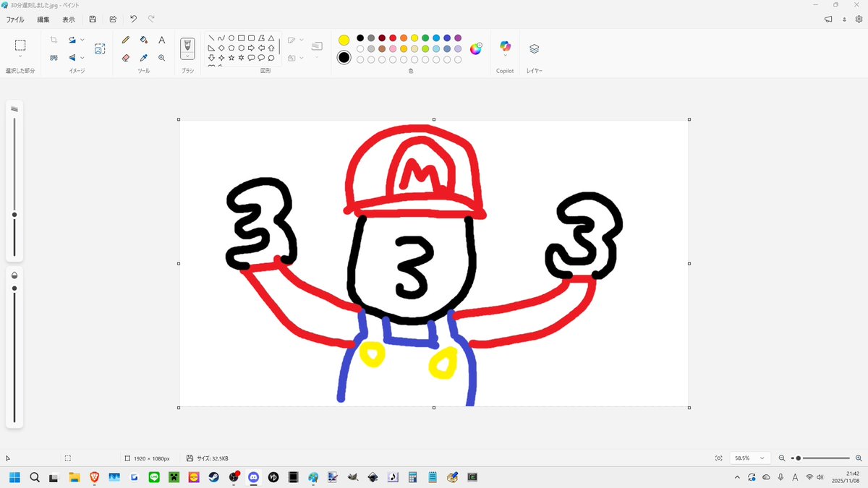The width and height of the screenshot is (868, 488).
Task: Open the Edit colors wheel
Action: 476,48
